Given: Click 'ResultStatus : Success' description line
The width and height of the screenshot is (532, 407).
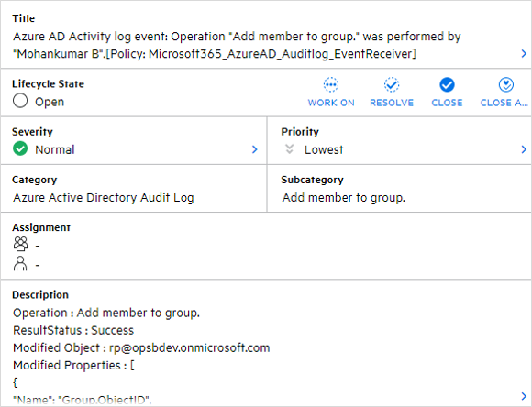Looking at the screenshot, I should [73, 330].
